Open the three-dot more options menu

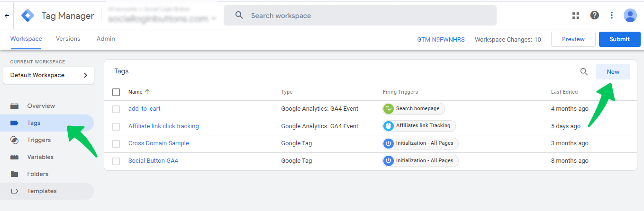pos(611,16)
